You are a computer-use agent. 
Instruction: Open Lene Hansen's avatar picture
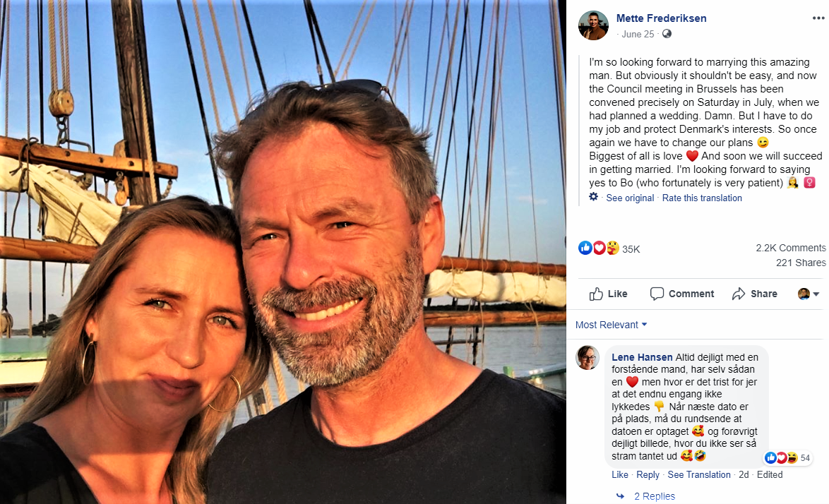(588, 358)
